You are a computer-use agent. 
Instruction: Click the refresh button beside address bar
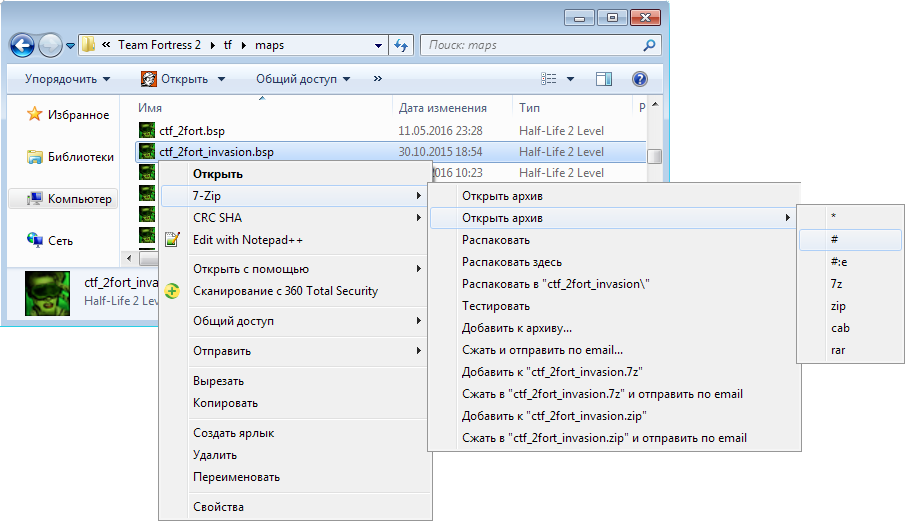(401, 45)
